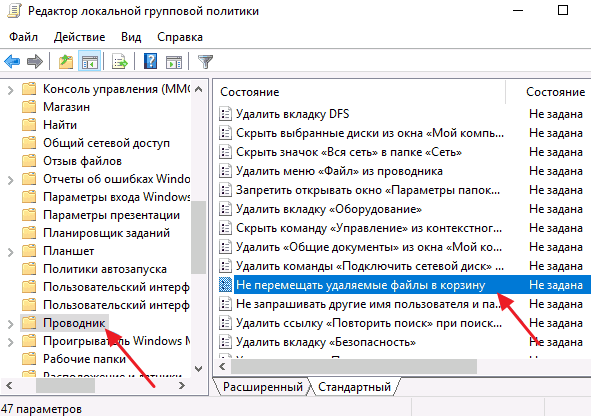This screenshot has height=416, width=591.
Task: Click the Filter funnel icon
Action: coord(205,61)
